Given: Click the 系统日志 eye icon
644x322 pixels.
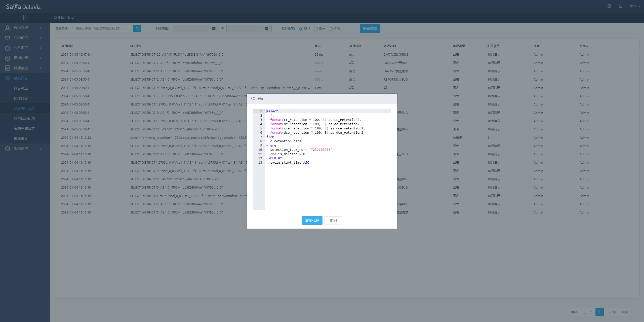Looking at the screenshot, I should (x=8, y=78).
